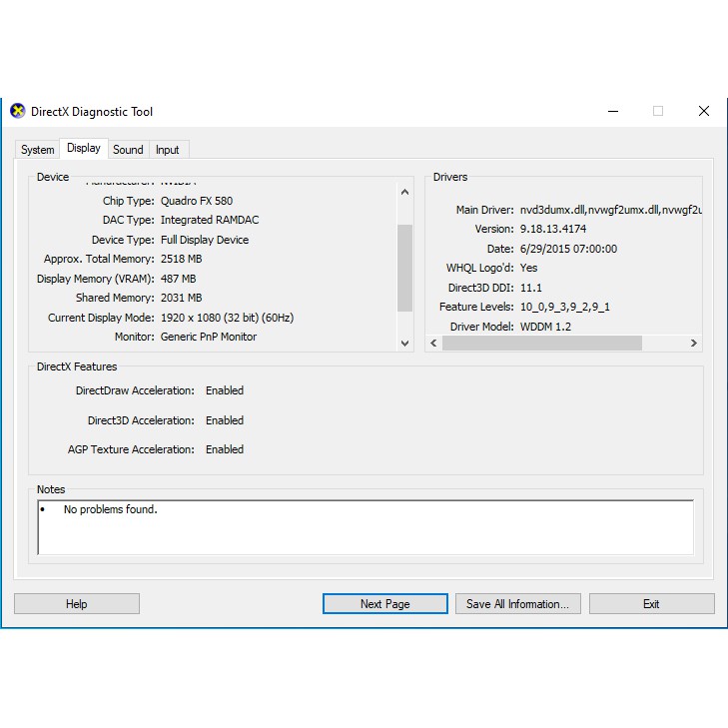Click the Main Driver value text
The width and height of the screenshot is (728, 728).
tap(611, 210)
